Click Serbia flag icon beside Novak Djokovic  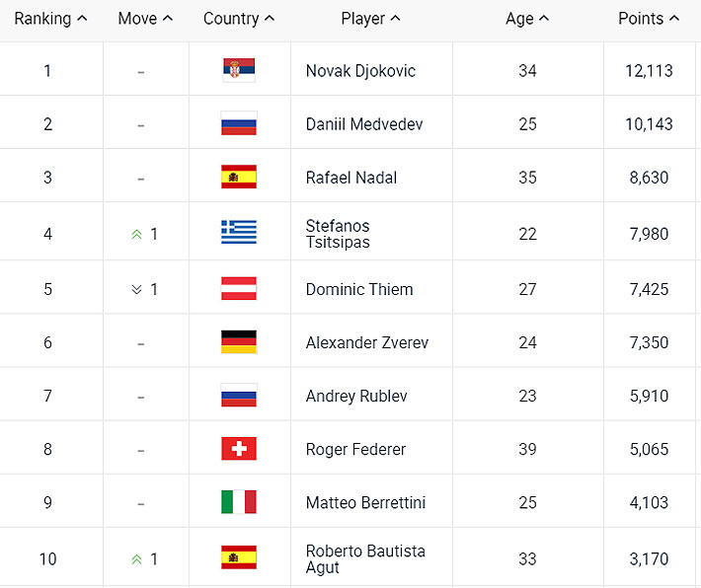pos(239,70)
